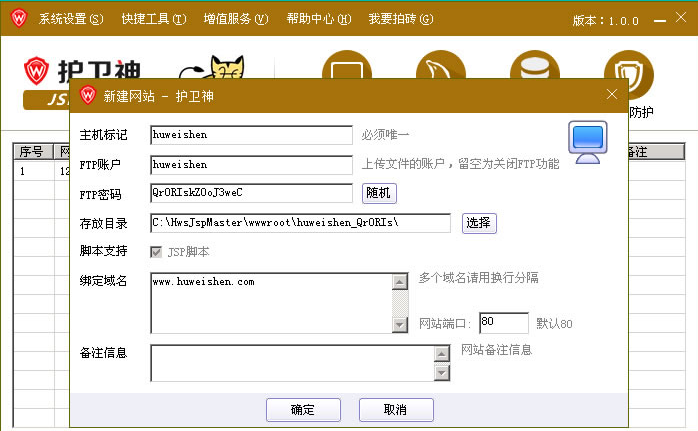Viewport: 698px width, 431px height.
Task: Open the 增值服务(V) menu
Action: [x=236, y=19]
